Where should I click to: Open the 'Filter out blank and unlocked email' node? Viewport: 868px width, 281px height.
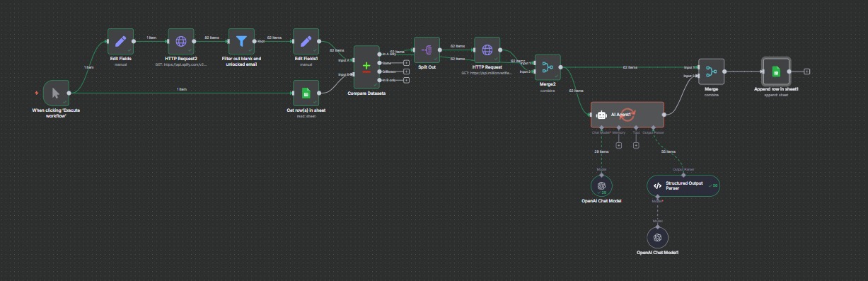(x=242, y=41)
